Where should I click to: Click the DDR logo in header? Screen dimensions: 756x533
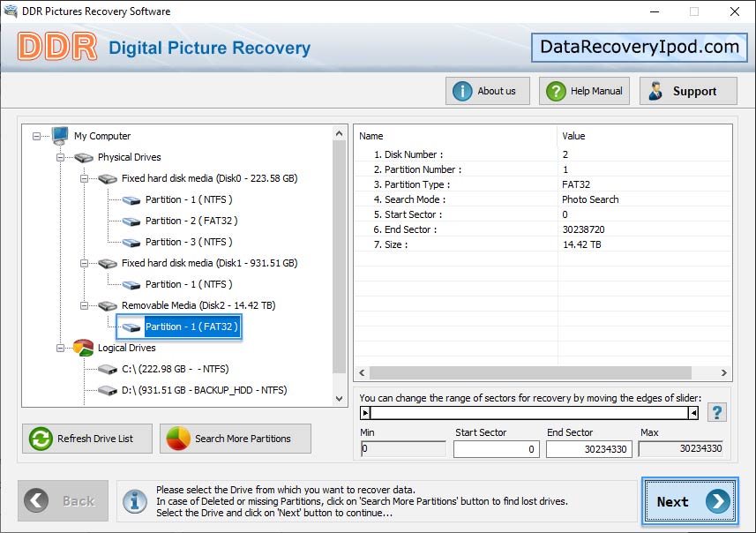[x=56, y=47]
